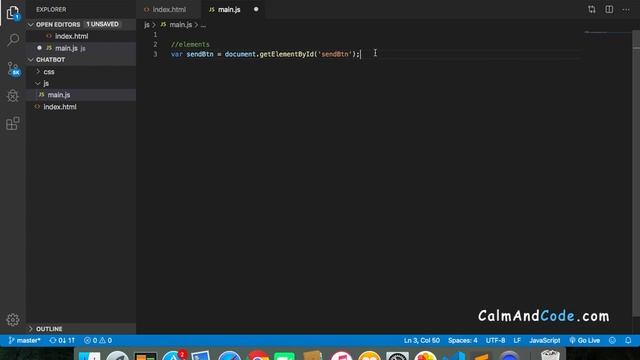This screenshot has width=640, height=360.
Task: Expand the css folder
Action: (49, 71)
